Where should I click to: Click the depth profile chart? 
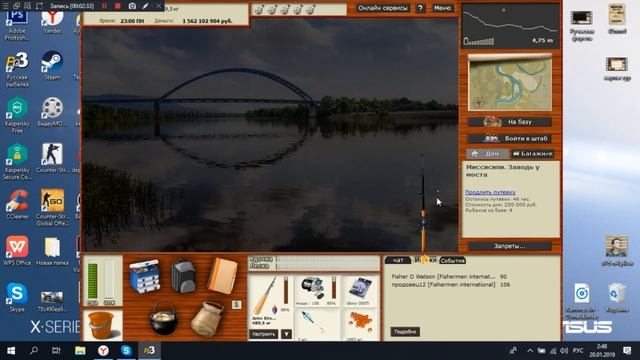(x=510, y=26)
